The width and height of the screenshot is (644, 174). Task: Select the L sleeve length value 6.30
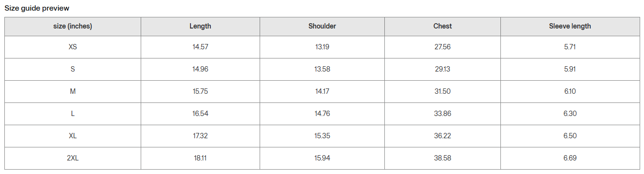coord(570,114)
